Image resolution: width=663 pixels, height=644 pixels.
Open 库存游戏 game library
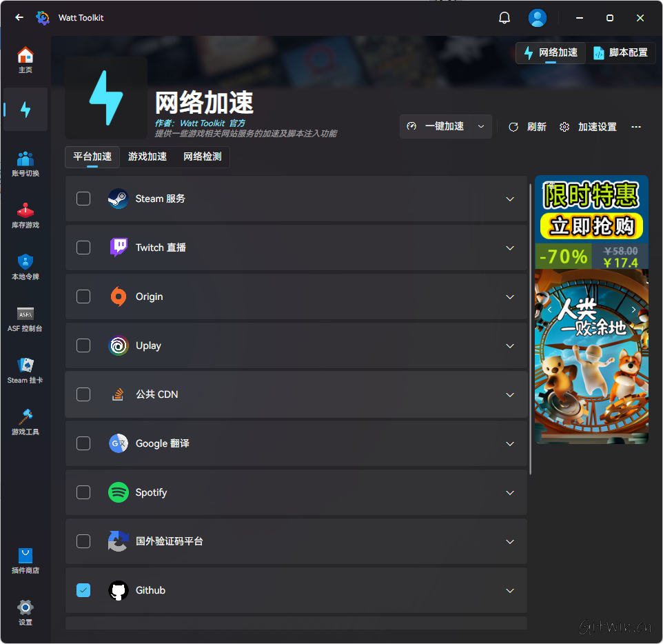(x=25, y=215)
